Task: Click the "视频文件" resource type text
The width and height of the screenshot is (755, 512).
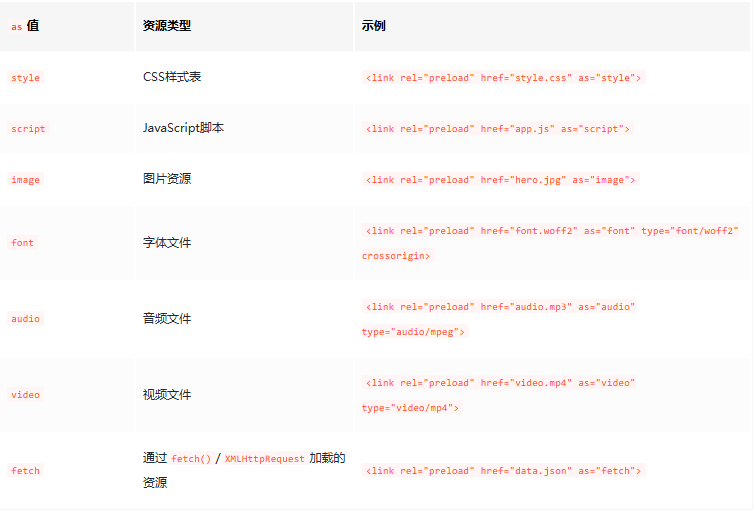Action: (x=167, y=395)
